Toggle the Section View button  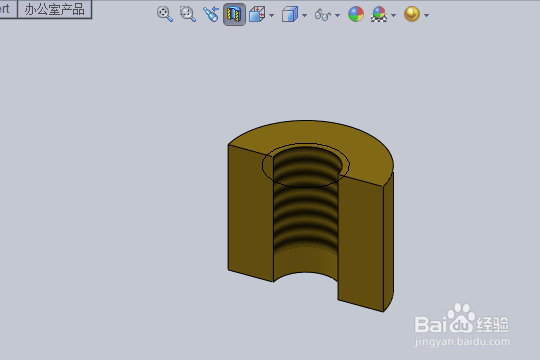234,14
